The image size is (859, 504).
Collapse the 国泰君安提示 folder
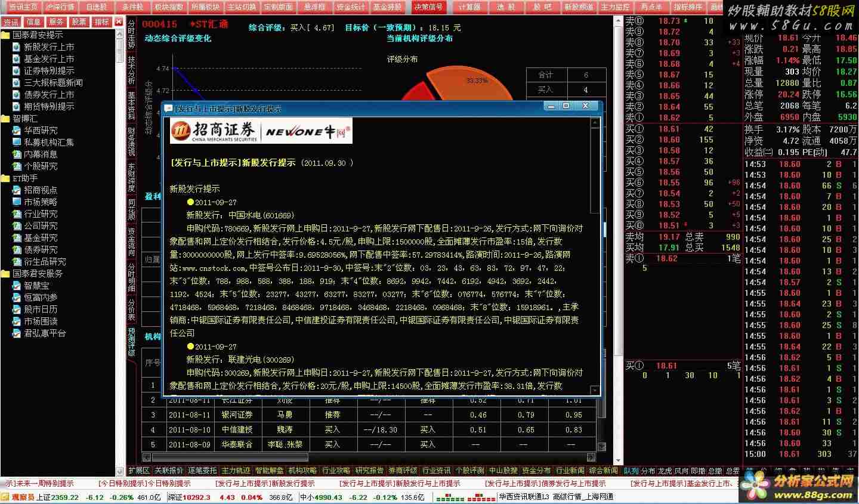[x=5, y=35]
